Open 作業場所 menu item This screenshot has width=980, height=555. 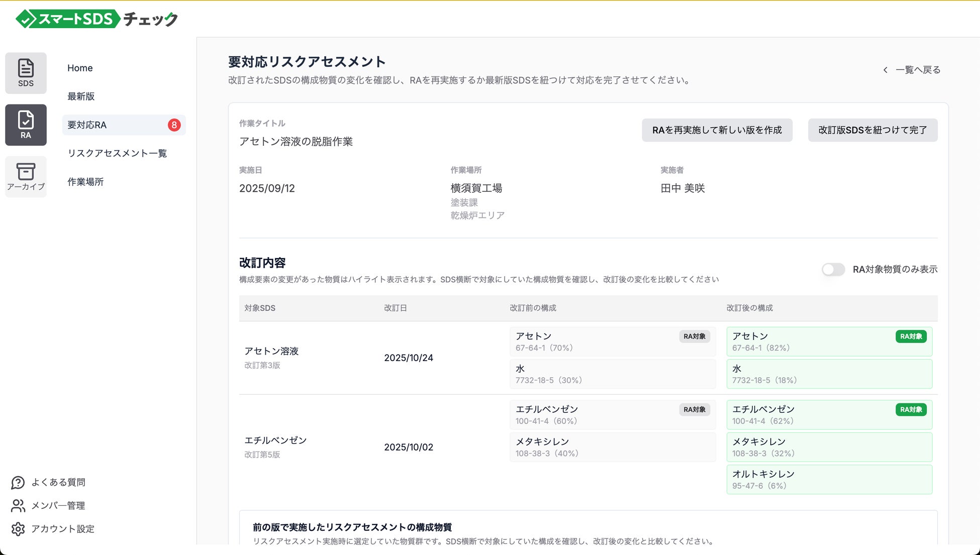point(85,182)
